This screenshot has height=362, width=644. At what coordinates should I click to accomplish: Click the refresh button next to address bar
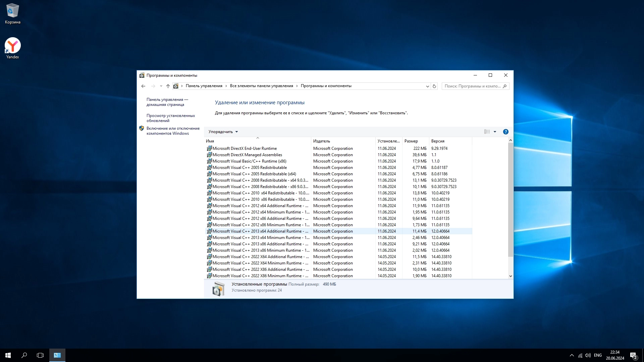click(x=434, y=86)
